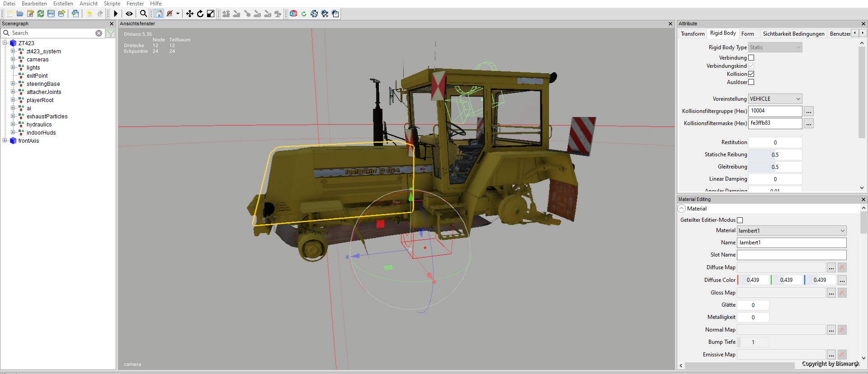Image resolution: width=868 pixels, height=374 pixels.
Task: Open the Material lambert1 dropdown
Action: [792, 231]
